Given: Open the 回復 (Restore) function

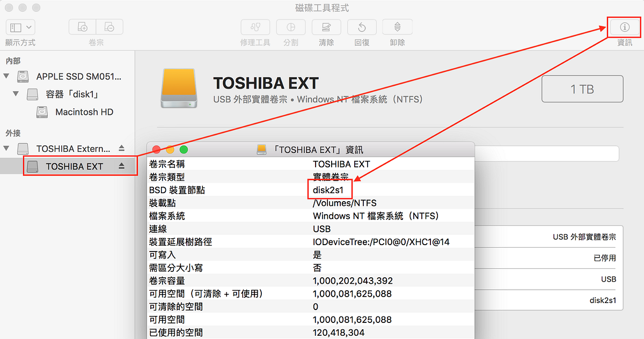Looking at the screenshot, I should (x=361, y=27).
